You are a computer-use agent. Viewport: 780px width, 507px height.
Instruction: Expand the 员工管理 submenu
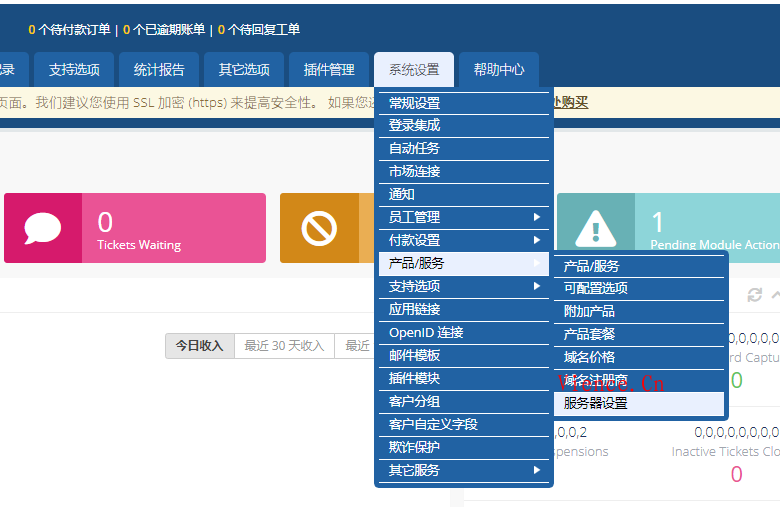click(463, 217)
